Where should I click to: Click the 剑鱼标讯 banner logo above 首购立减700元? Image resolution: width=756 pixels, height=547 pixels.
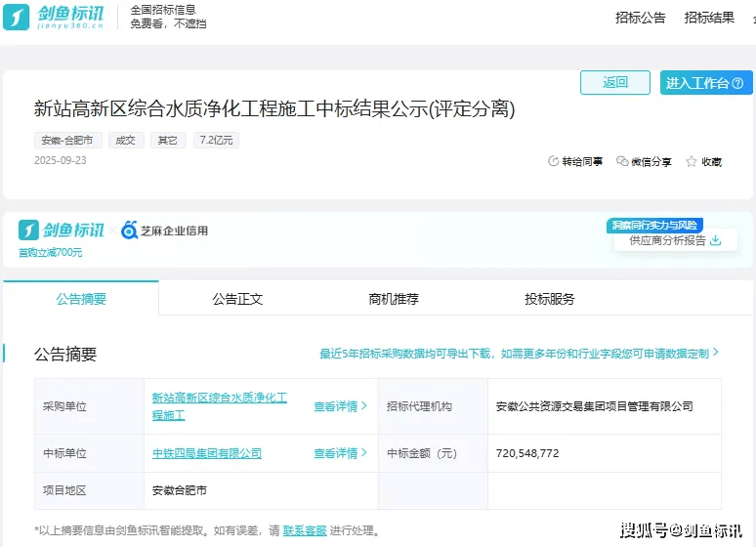pyautogui.click(x=62, y=231)
